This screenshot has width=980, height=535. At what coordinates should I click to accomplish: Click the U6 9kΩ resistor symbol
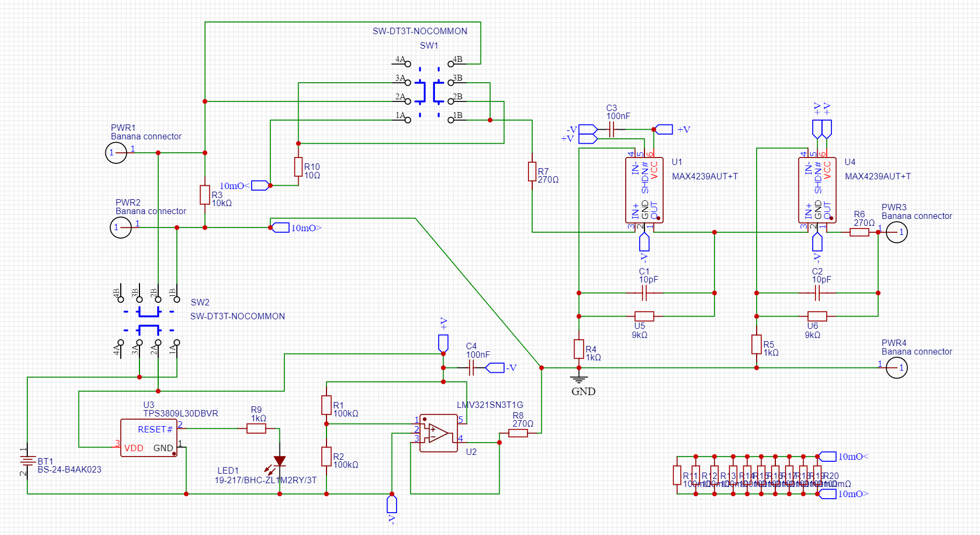818,316
